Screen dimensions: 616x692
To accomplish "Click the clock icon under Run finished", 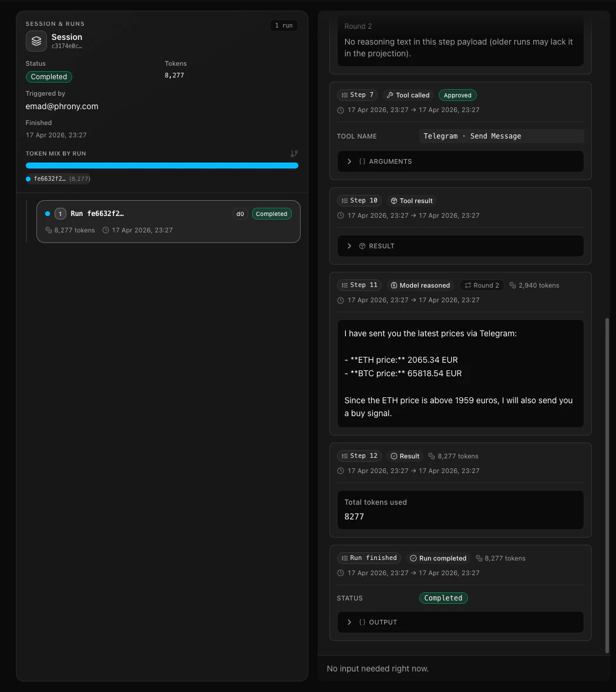I will point(341,573).
